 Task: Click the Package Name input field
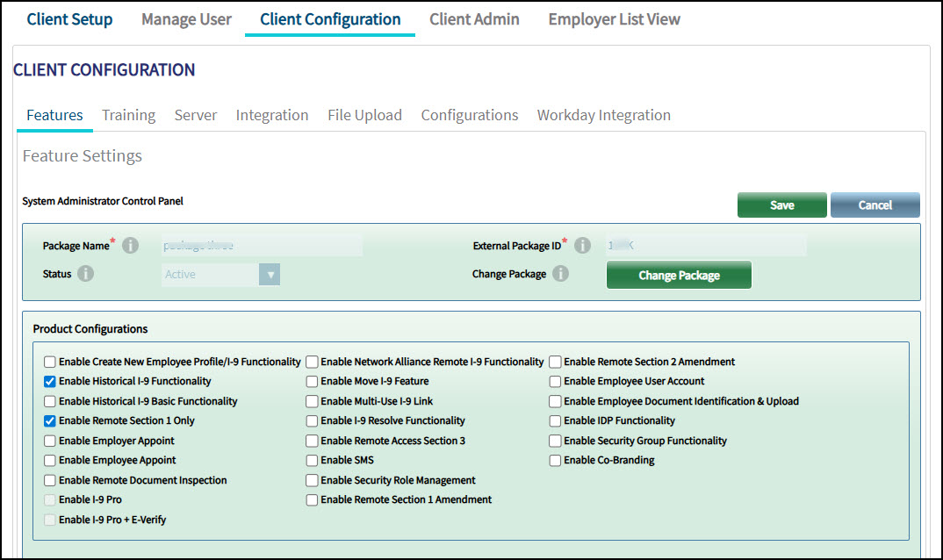(262, 246)
